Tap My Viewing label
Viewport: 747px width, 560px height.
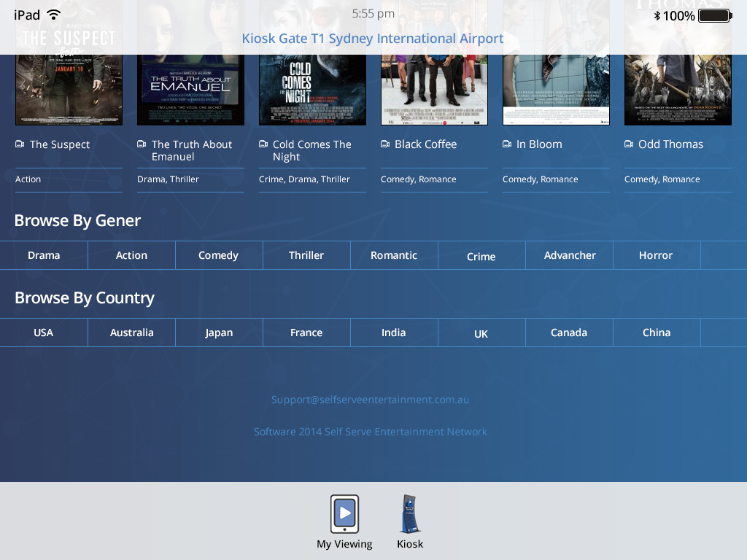point(344,544)
